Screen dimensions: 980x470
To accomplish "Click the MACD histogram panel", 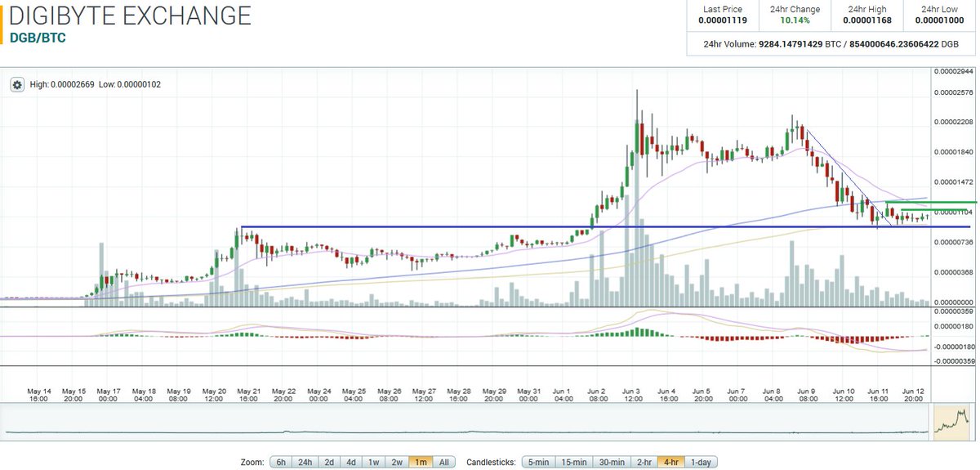I will [x=465, y=337].
